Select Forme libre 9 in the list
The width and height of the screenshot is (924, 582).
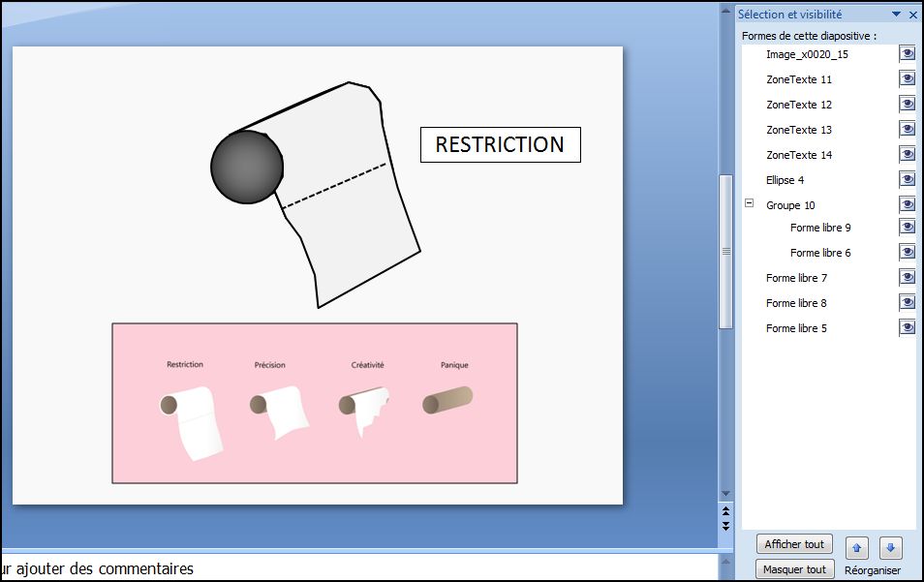coord(820,228)
